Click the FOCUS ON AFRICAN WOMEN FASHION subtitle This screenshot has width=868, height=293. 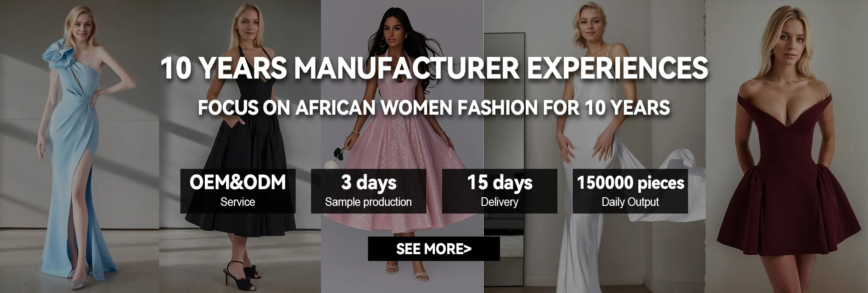tap(434, 108)
